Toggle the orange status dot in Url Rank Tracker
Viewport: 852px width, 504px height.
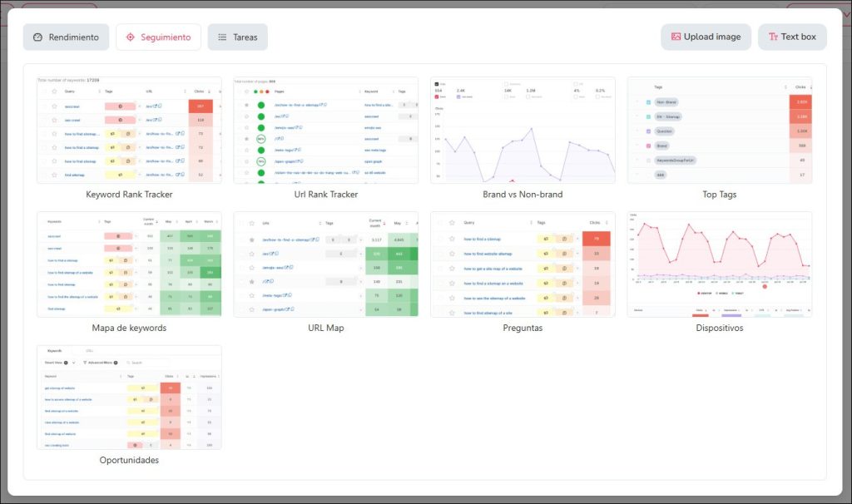(261, 91)
